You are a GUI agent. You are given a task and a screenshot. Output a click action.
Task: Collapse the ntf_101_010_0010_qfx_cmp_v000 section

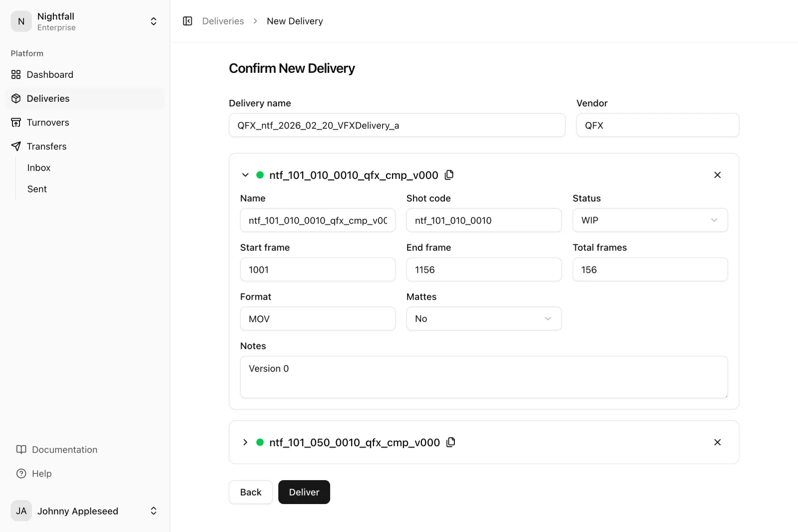click(245, 175)
